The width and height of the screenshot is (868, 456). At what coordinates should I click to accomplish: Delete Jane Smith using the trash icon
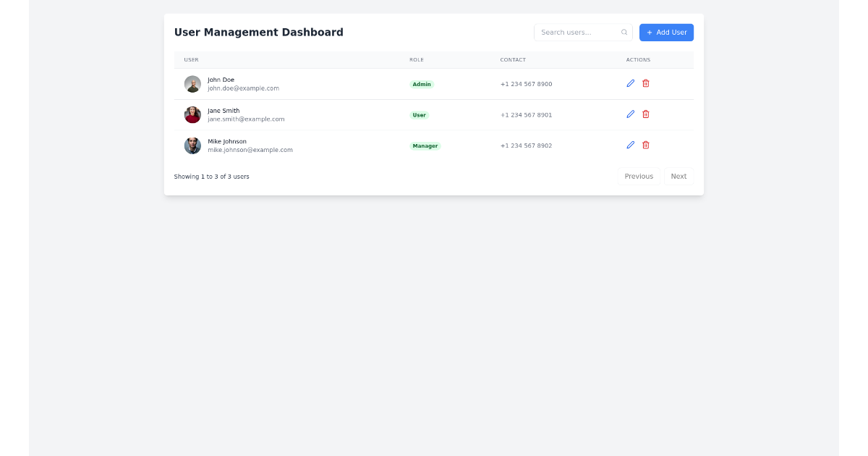point(646,114)
